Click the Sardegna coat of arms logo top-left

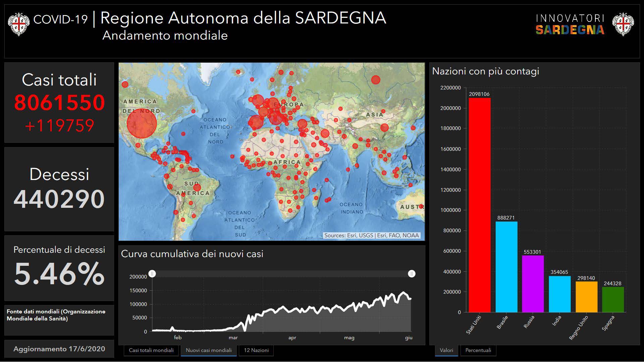pyautogui.click(x=18, y=24)
